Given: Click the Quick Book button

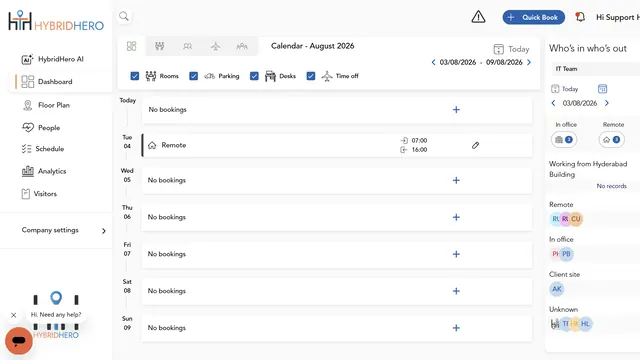Looking at the screenshot, I should [533, 17].
